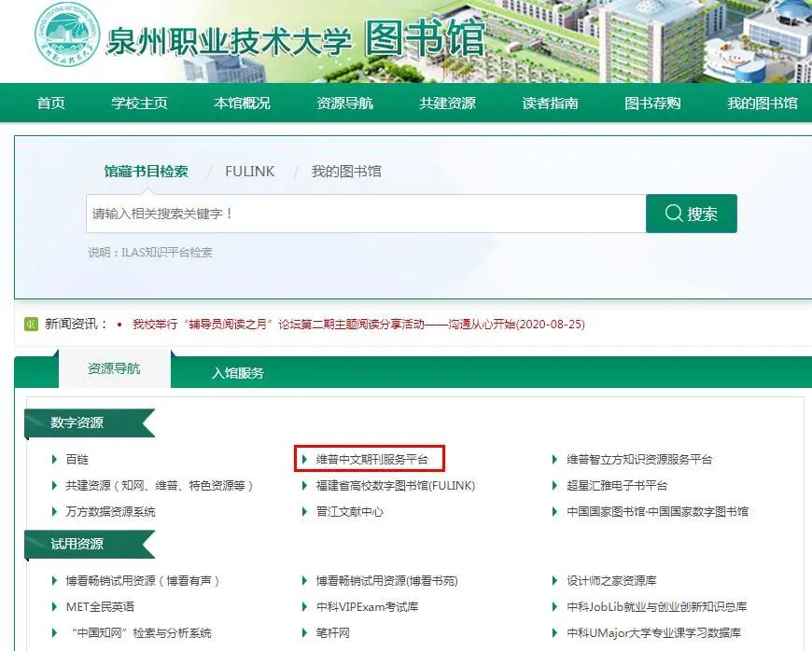Click the 说明：ILAS知识平台检索 note
812x651 pixels.
pyautogui.click(x=150, y=253)
